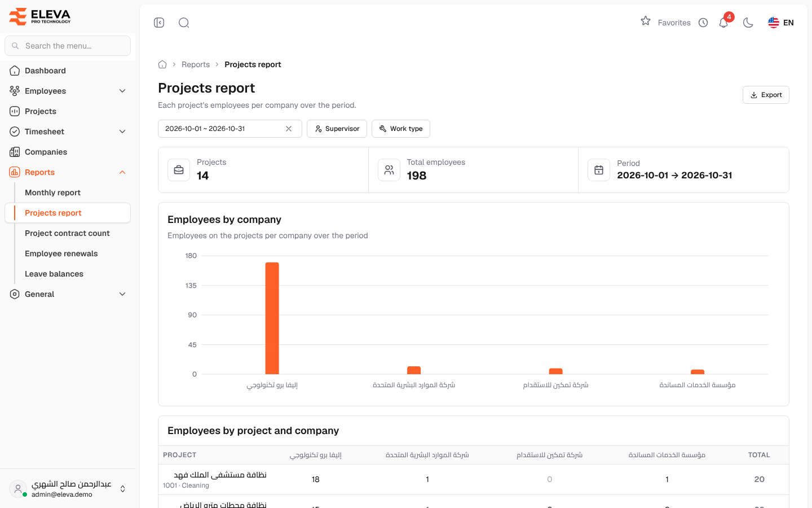Open the admin@eleva.demo user menu

tap(68, 489)
